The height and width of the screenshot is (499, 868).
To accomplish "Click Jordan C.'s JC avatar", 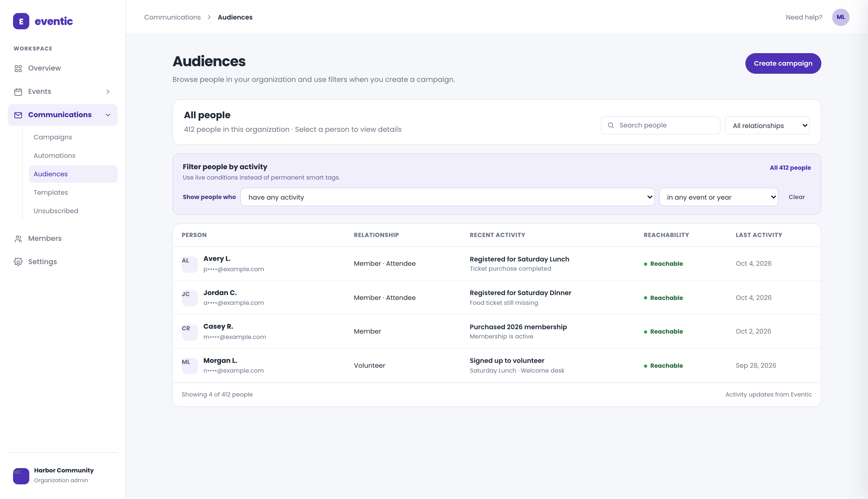I will (x=190, y=298).
